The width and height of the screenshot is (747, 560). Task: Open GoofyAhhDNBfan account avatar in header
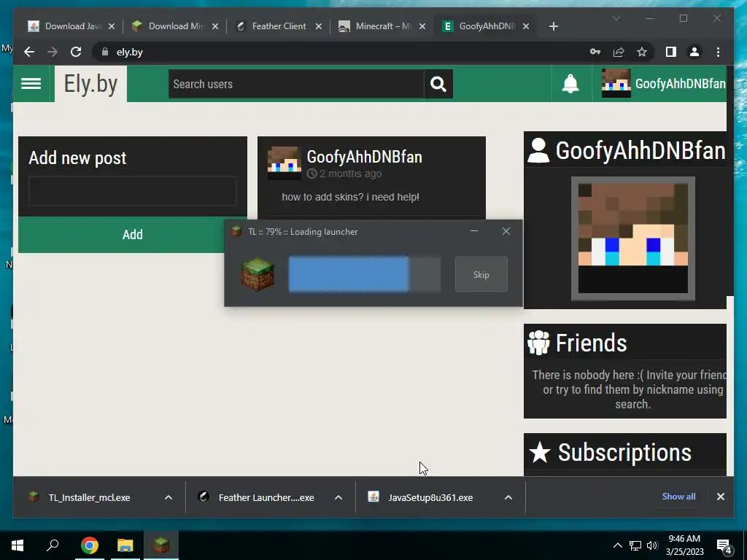tap(616, 83)
